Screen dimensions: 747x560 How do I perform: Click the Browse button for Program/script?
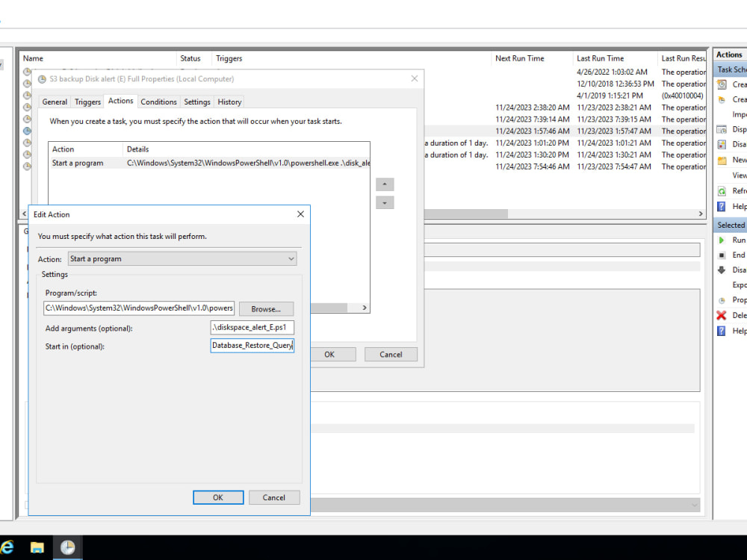pos(266,308)
